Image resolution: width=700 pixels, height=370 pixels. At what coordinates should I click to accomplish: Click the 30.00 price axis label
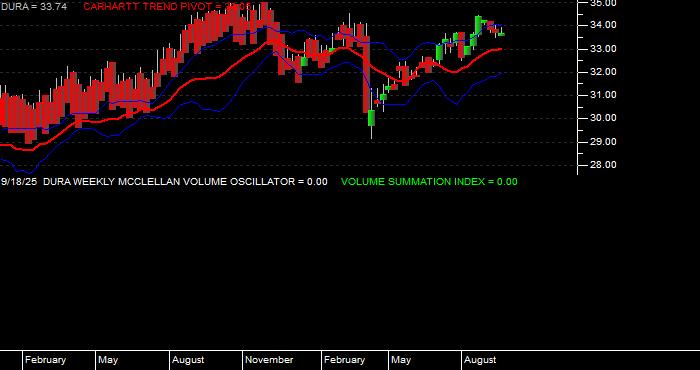pos(603,118)
